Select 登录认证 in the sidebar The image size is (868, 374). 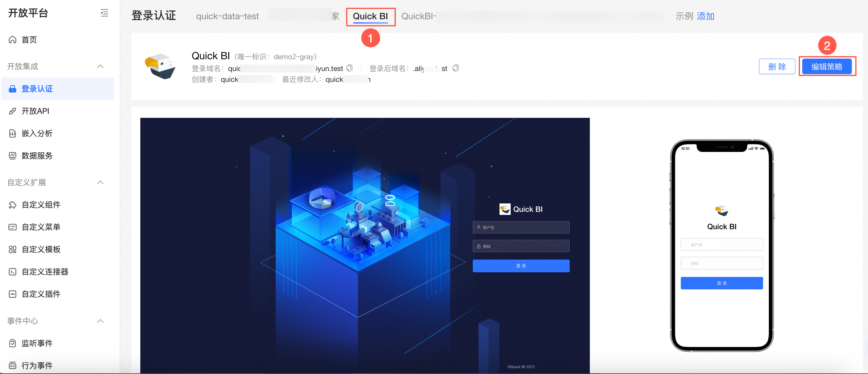tap(58, 89)
